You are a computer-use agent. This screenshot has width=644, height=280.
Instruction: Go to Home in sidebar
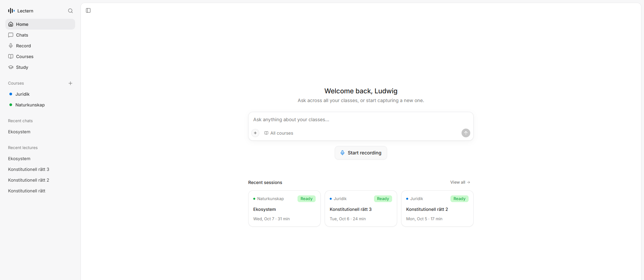point(40,24)
